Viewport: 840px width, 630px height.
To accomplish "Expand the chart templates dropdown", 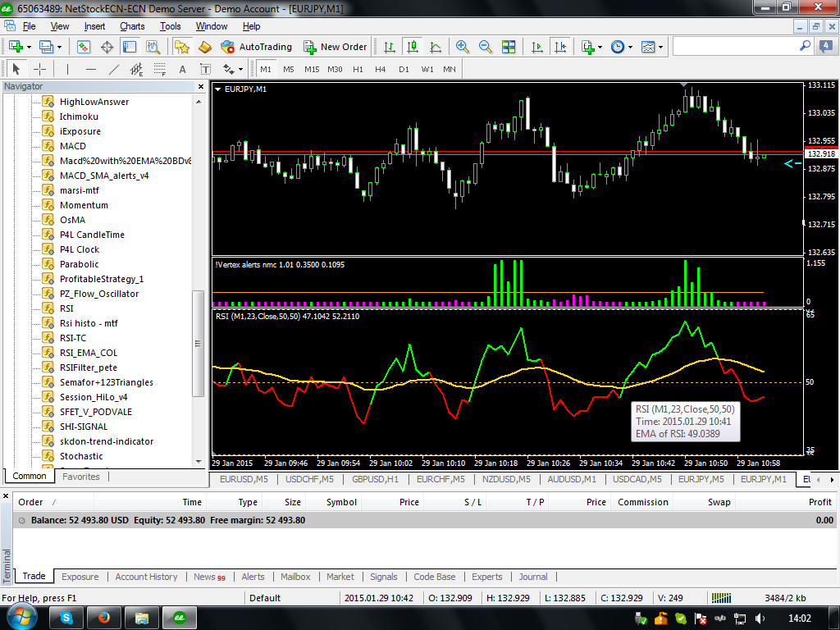I will coord(662,47).
